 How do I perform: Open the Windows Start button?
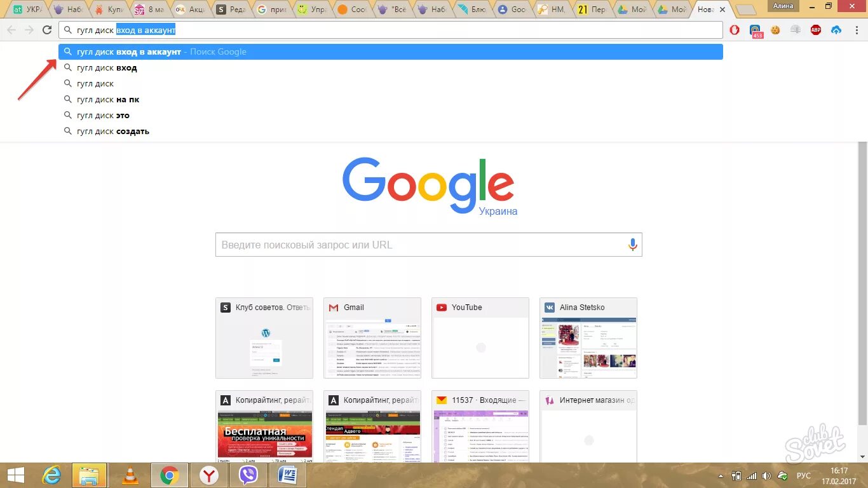(x=15, y=475)
